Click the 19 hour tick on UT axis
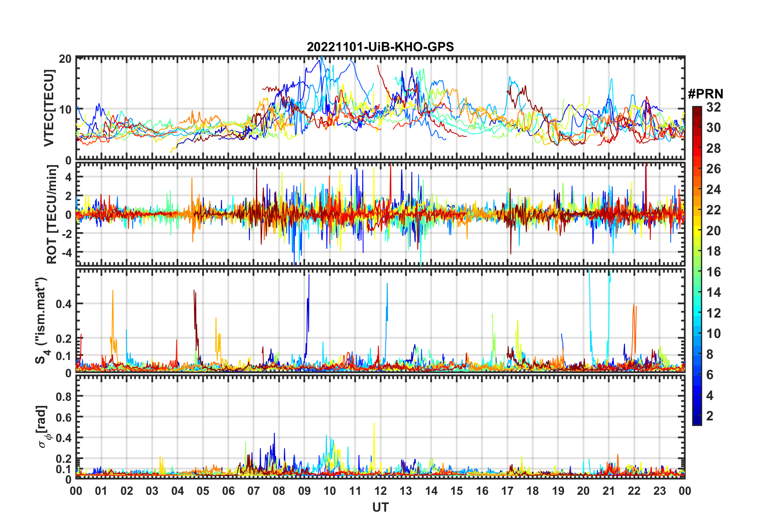This screenshot has height=532, width=761. (558, 491)
